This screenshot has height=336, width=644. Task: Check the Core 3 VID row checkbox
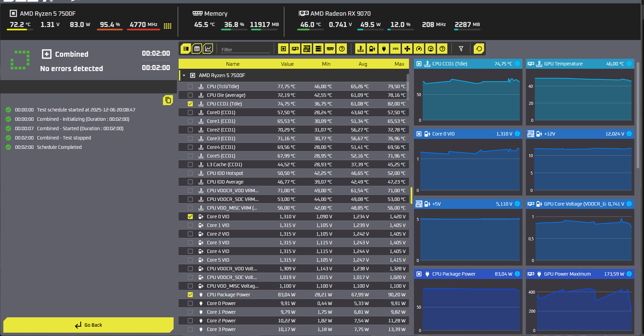coord(190,243)
